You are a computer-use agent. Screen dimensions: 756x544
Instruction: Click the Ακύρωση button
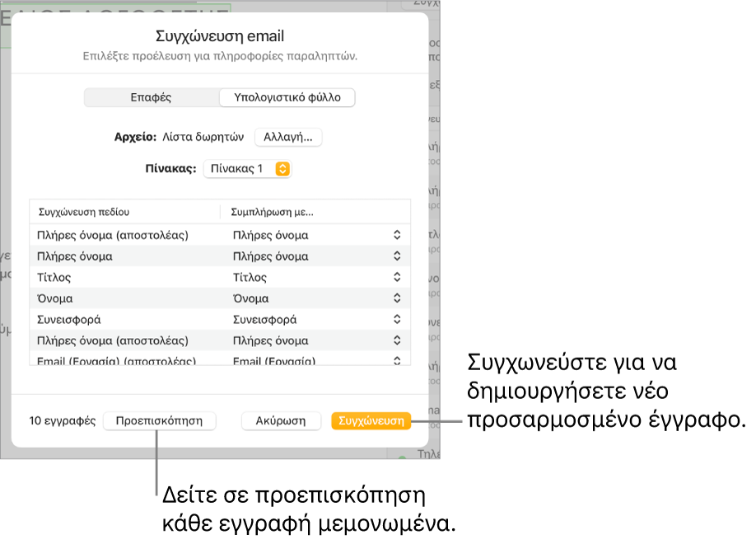[x=281, y=421]
